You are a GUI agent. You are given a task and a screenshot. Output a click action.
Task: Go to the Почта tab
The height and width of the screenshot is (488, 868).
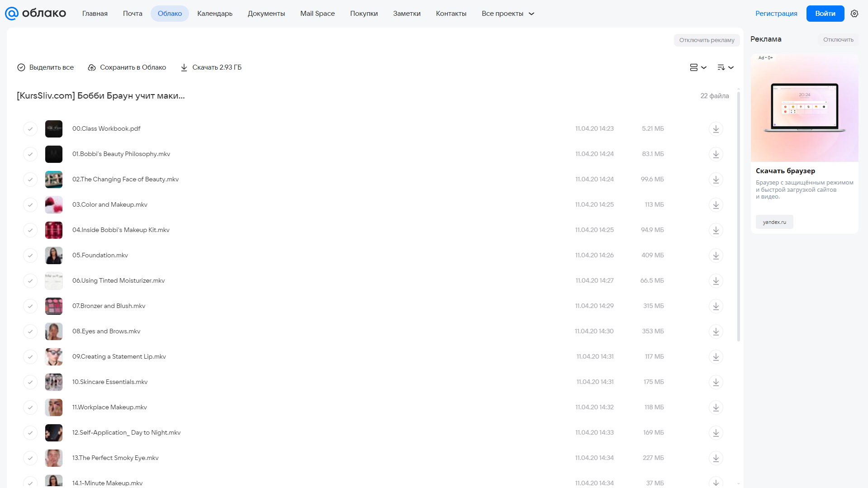coord(133,14)
